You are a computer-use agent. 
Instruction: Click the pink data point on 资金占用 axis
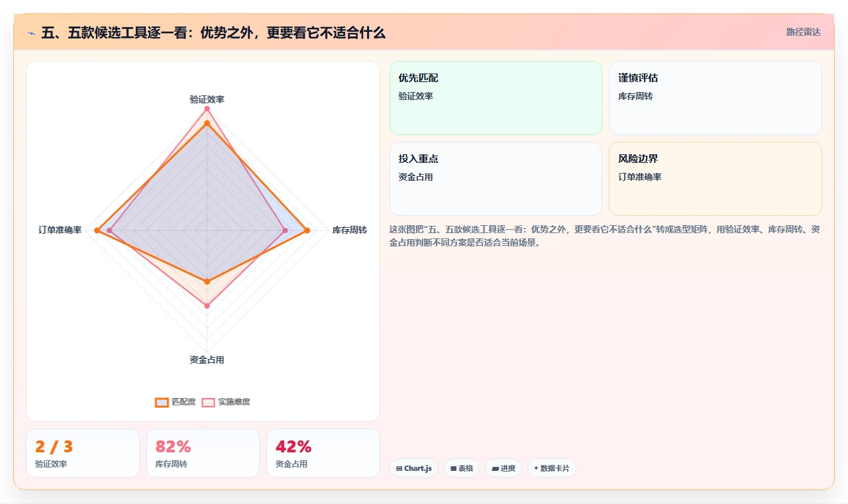point(207,306)
